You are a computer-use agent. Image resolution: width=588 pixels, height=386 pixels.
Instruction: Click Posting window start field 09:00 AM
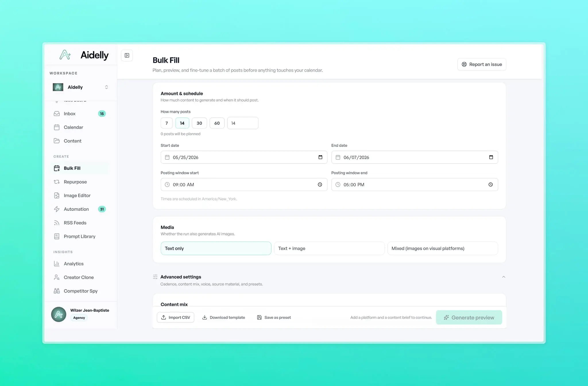[244, 184]
